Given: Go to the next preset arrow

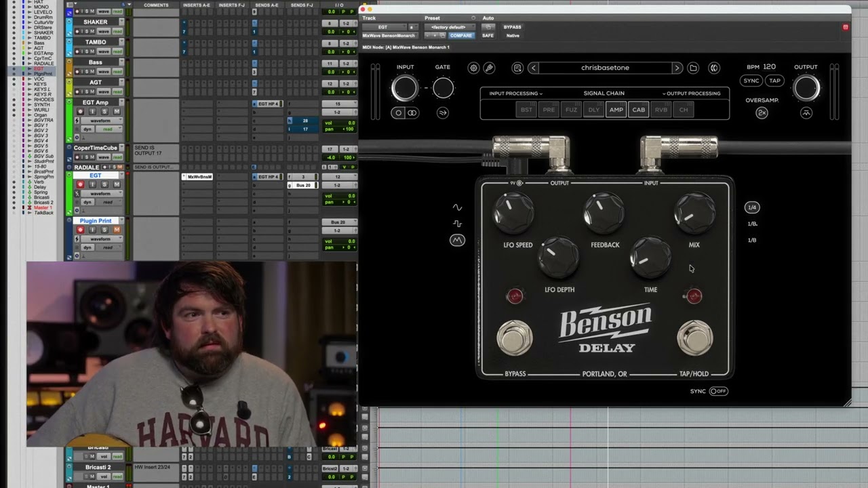Looking at the screenshot, I should click(x=676, y=68).
